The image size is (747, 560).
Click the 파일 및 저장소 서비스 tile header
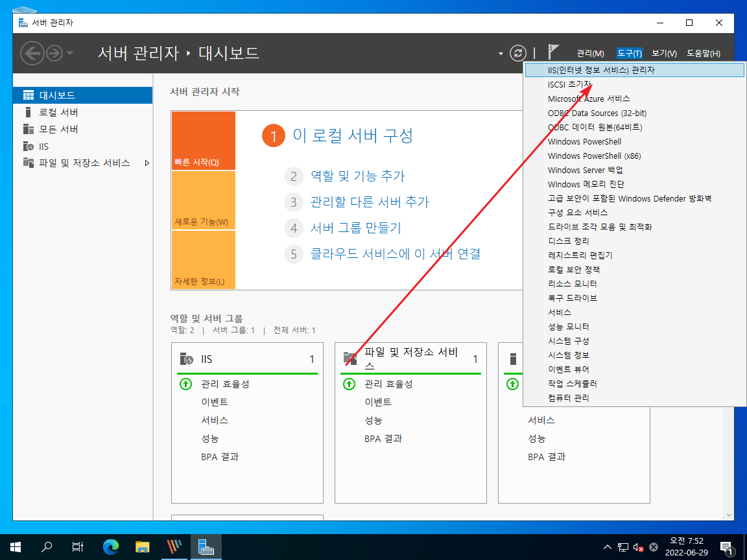click(410, 358)
